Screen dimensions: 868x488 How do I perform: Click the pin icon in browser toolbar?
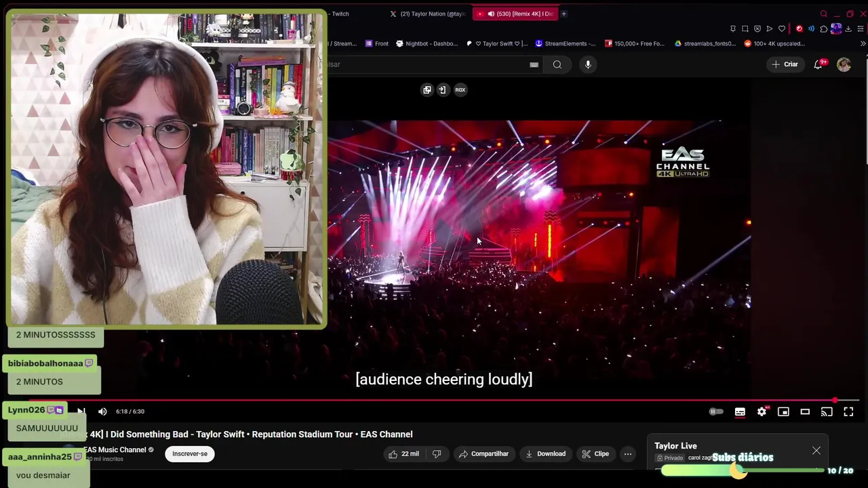(x=732, y=28)
